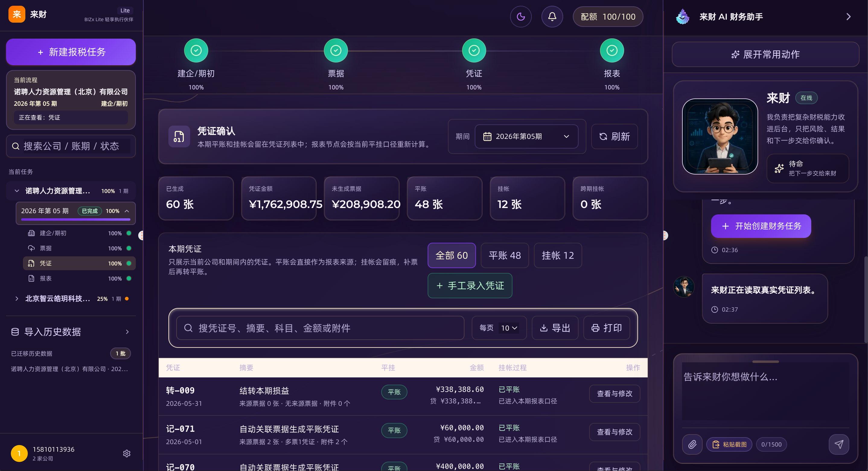Click 展开常用动作 button
This screenshot has height=471, width=868.
[x=765, y=54]
